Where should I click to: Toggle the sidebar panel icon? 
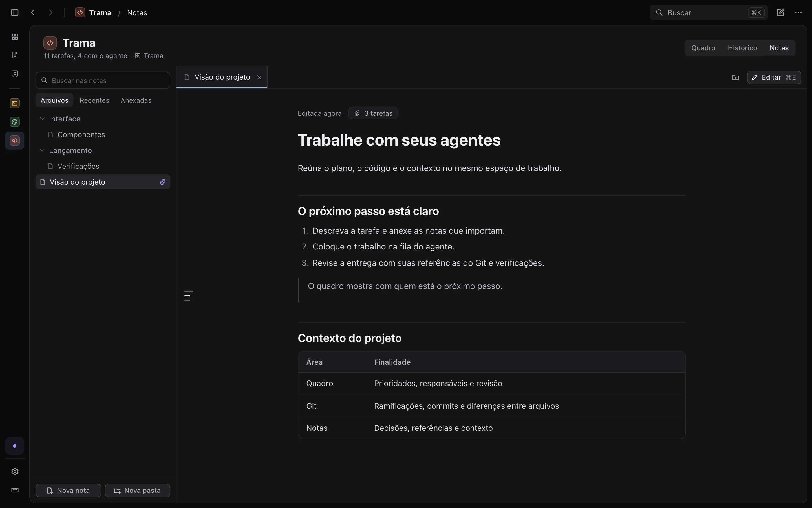[x=14, y=12]
